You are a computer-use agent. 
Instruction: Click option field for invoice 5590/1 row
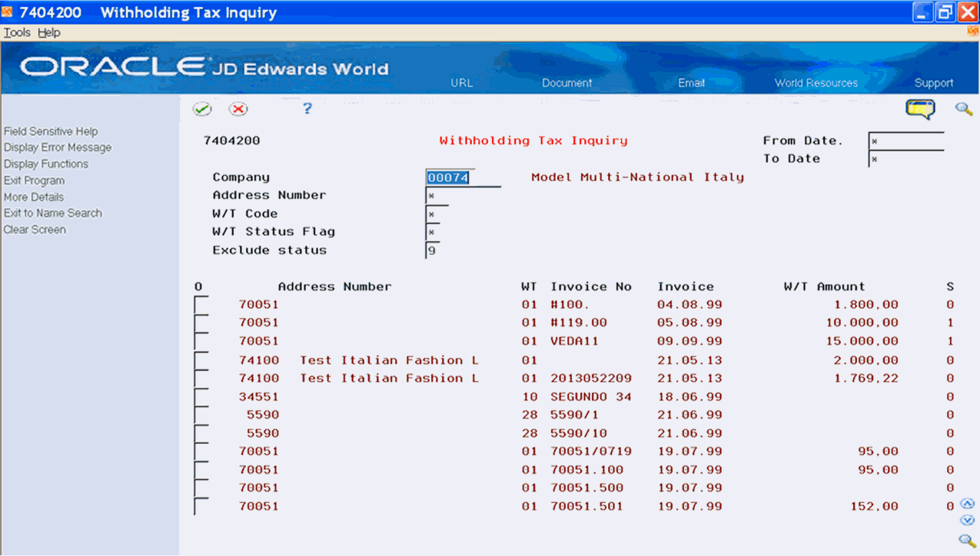coord(201,415)
